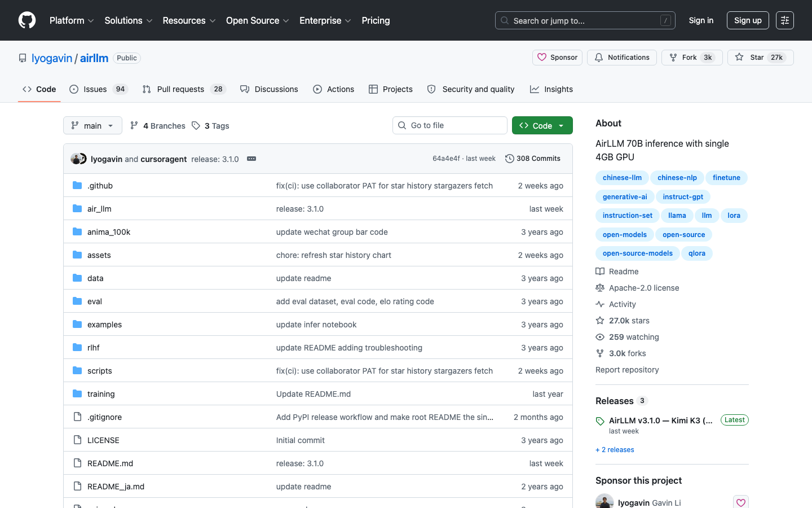Focus the Go to file input
The width and height of the screenshot is (812, 508).
pos(450,125)
